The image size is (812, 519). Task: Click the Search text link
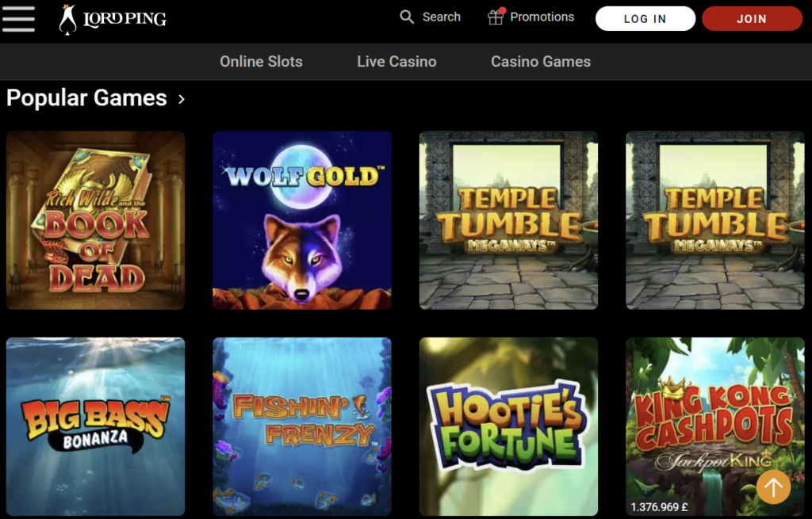click(x=441, y=17)
